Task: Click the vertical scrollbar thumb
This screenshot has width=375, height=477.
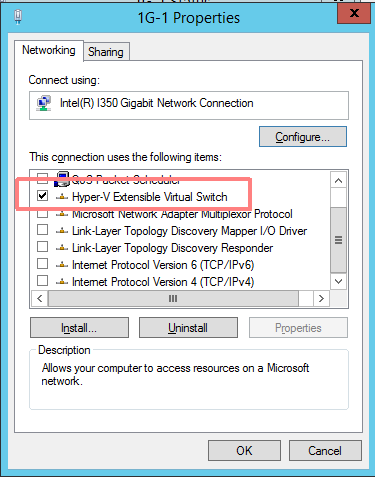Action: (339, 240)
